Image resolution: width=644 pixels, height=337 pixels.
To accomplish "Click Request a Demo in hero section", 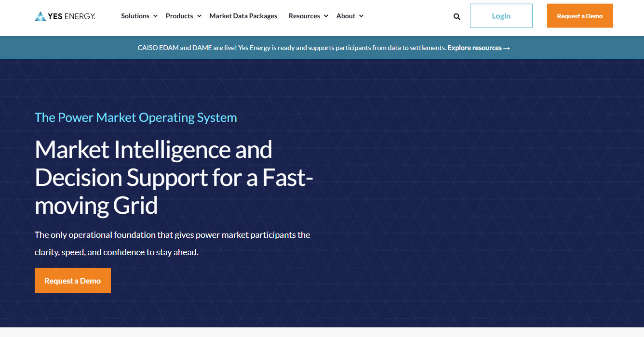I will (x=73, y=281).
